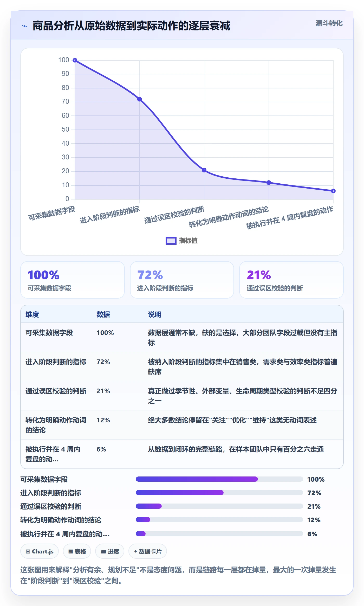Click the 6% progress bar

click(x=219, y=534)
